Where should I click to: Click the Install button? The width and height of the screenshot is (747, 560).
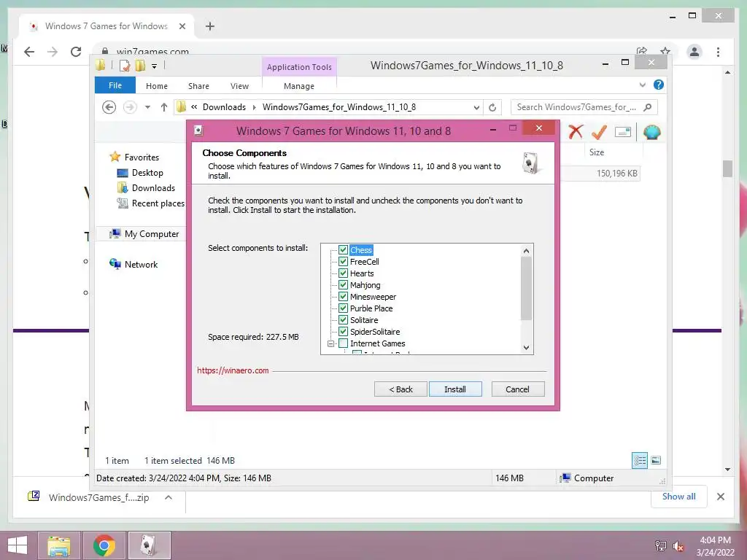click(x=455, y=389)
